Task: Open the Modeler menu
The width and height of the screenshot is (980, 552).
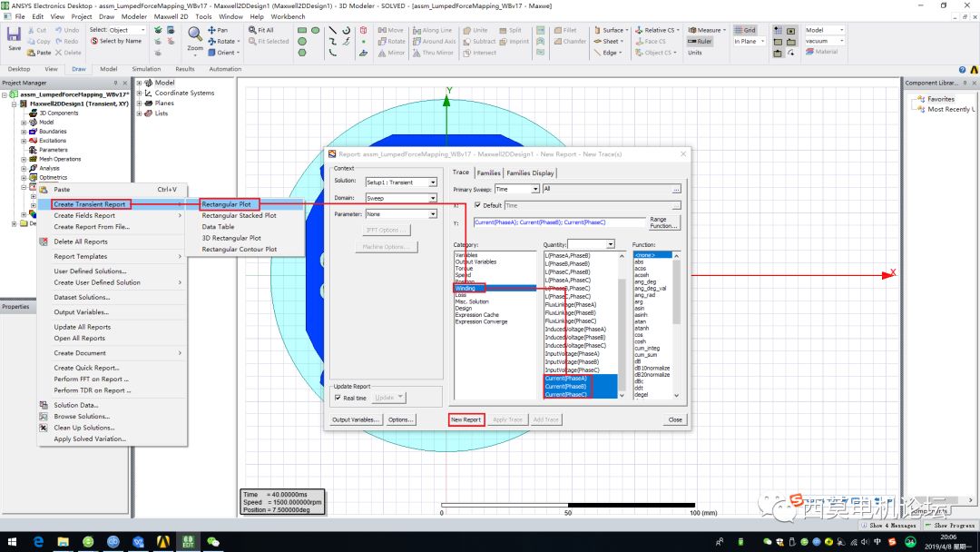Action: (133, 17)
